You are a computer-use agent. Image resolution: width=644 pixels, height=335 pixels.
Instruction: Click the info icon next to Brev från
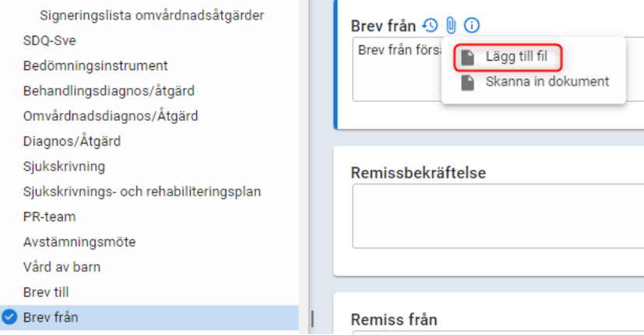[471, 26]
